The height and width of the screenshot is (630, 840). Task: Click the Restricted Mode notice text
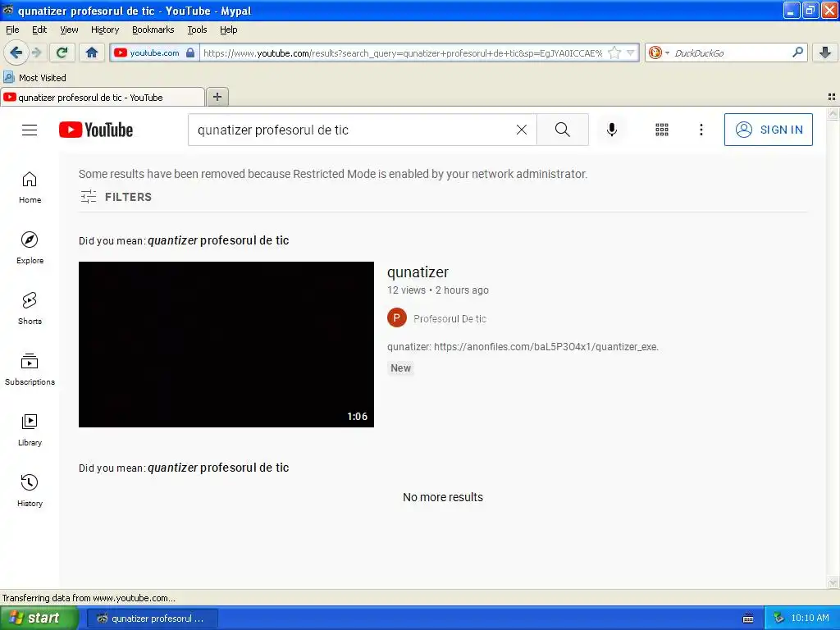(333, 174)
